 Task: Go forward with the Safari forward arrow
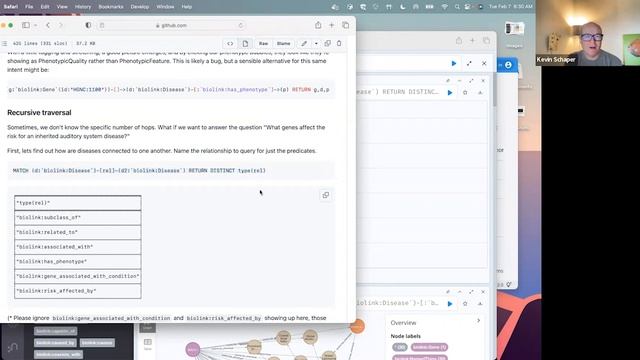[61, 25]
